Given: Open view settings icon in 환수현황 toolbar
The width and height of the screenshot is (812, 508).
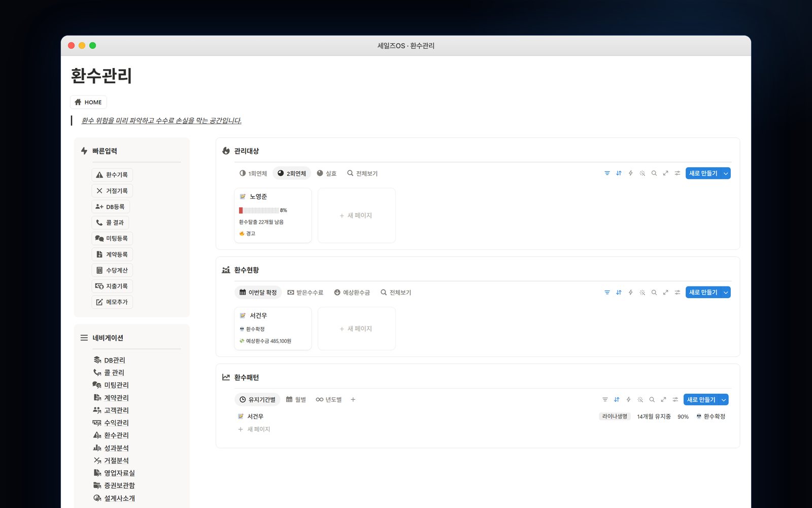Looking at the screenshot, I should pyautogui.click(x=678, y=293).
